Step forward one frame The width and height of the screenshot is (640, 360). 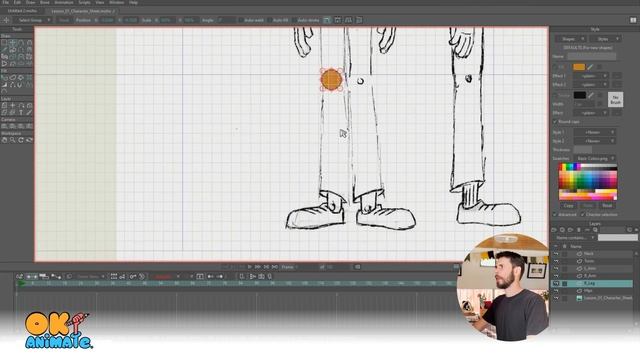(258, 267)
